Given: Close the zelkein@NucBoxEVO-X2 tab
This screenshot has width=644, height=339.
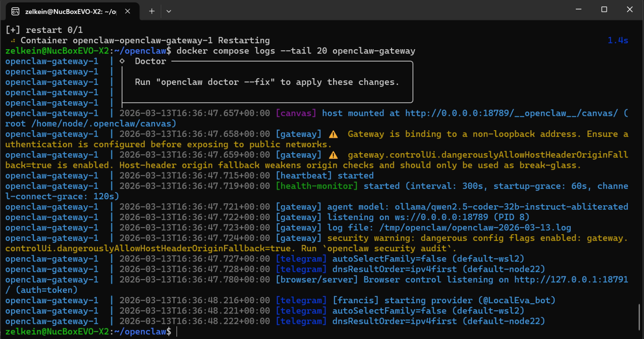Looking at the screenshot, I should point(128,11).
